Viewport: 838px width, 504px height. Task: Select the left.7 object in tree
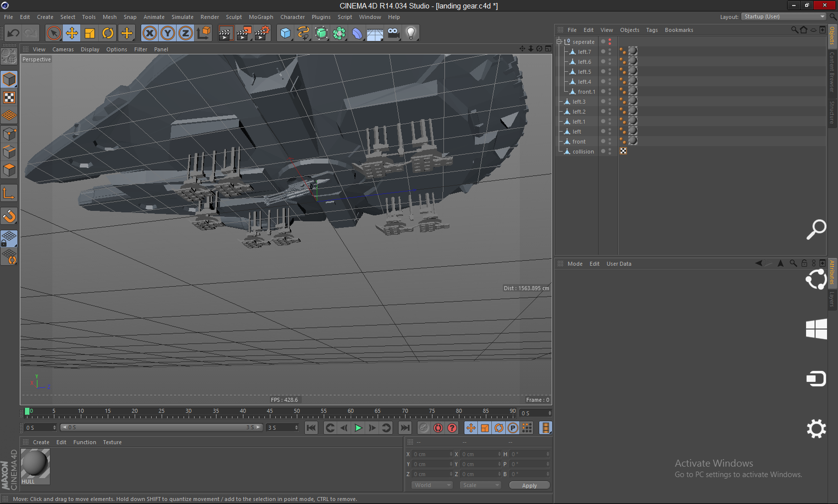pyautogui.click(x=584, y=52)
